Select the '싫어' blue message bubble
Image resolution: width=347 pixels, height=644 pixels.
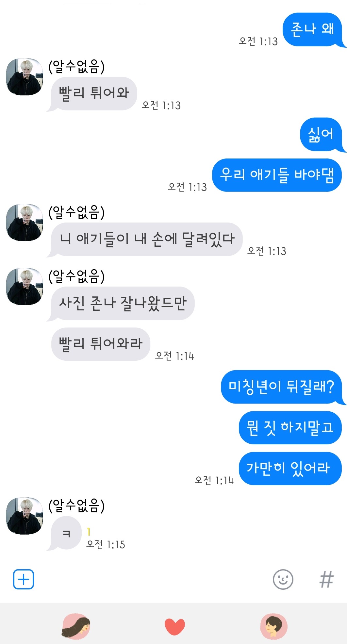pos(321,135)
